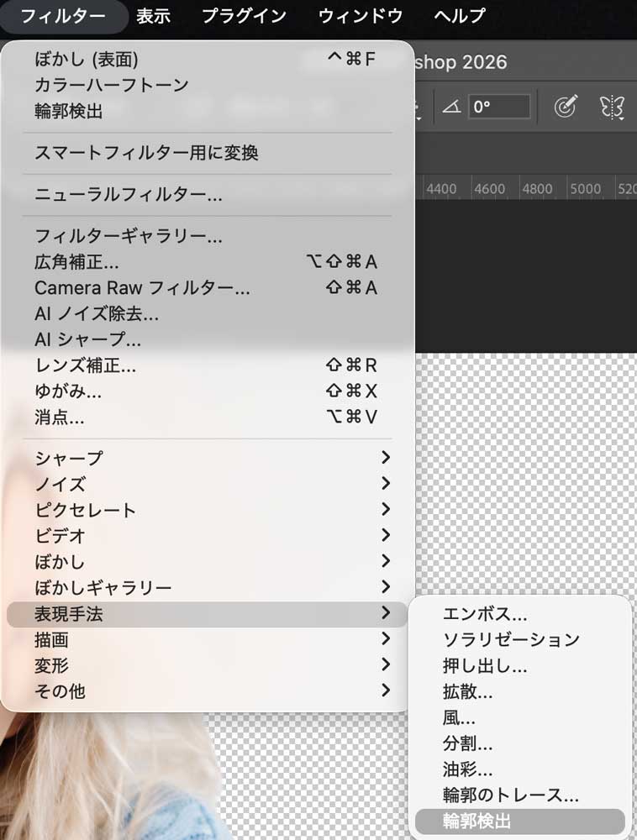Open 消点... filter
Viewport: 637px width, 840px height.
(208, 417)
